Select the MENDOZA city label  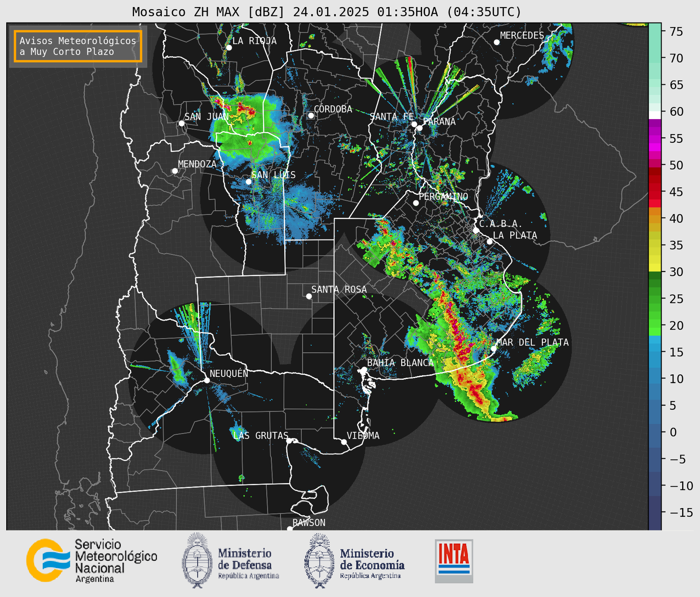pos(197,164)
